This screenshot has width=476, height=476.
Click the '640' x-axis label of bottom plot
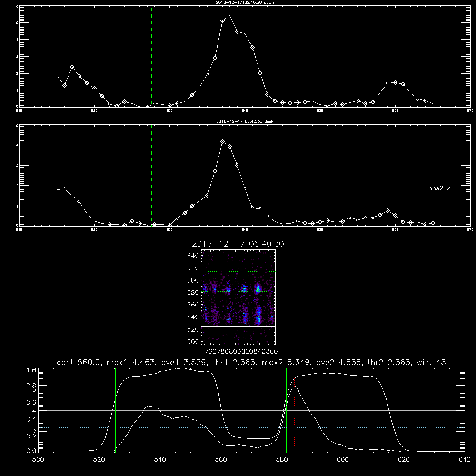(465, 460)
